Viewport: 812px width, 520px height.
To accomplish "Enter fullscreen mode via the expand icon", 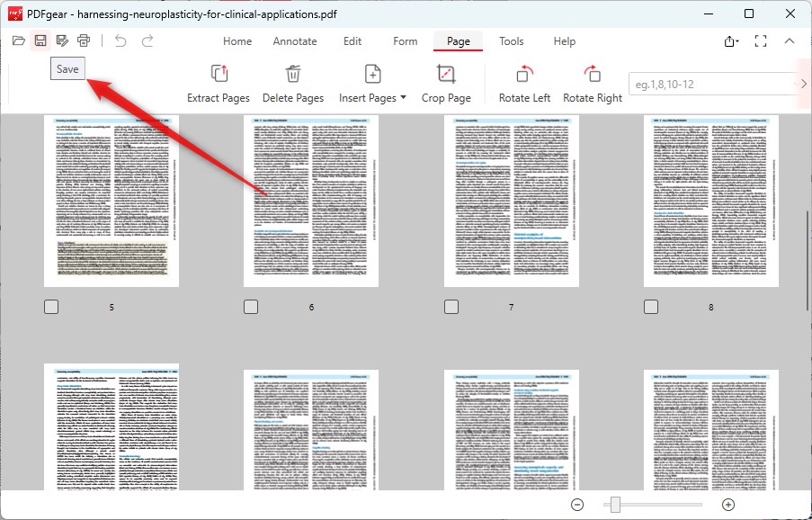I will click(x=761, y=40).
